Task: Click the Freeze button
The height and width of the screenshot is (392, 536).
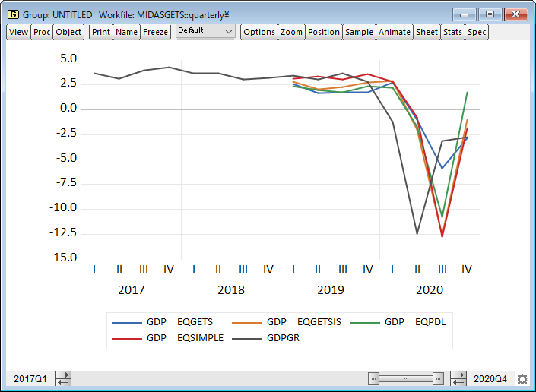Action: click(x=155, y=32)
